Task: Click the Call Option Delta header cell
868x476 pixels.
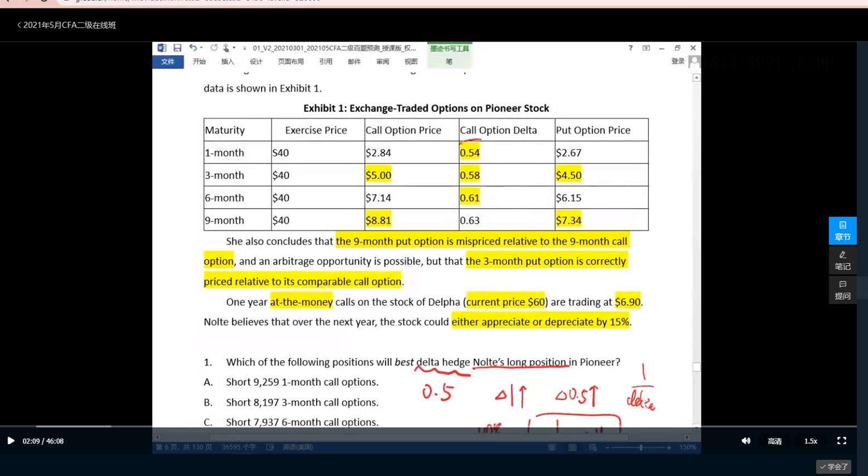Action: (x=507, y=130)
